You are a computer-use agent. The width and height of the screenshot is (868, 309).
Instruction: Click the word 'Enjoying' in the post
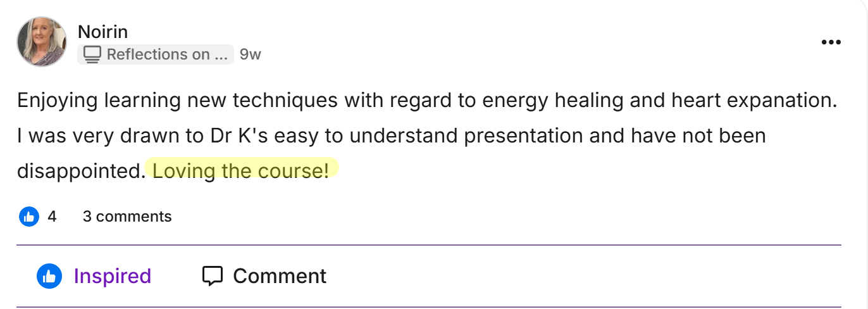[57, 100]
